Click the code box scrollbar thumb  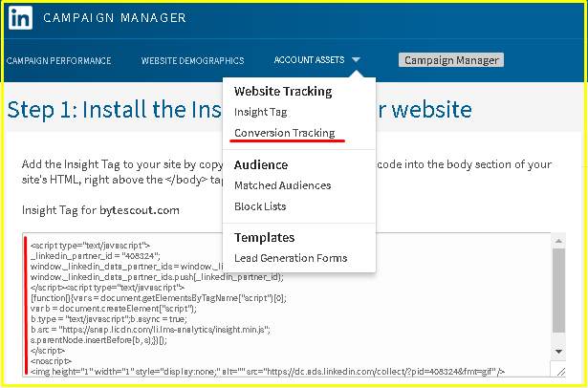pyautogui.click(x=558, y=291)
